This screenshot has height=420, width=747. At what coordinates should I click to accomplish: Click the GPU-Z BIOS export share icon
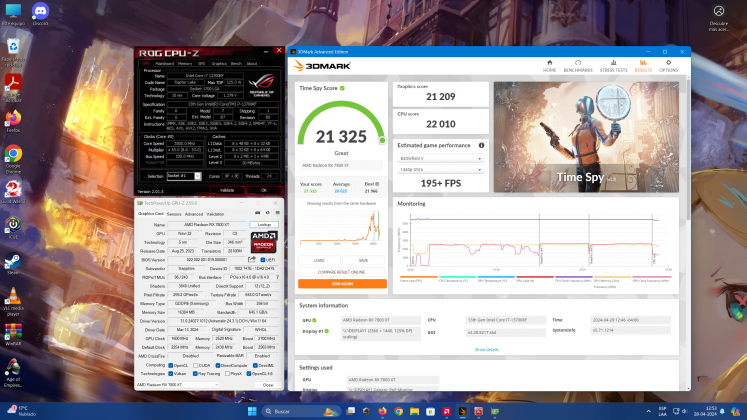tap(252, 260)
